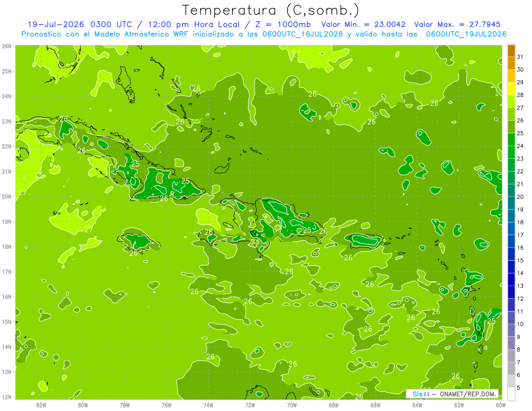Click the 26N latitude axis label
Viewport: 532px width, 411px height.
pos(6,46)
